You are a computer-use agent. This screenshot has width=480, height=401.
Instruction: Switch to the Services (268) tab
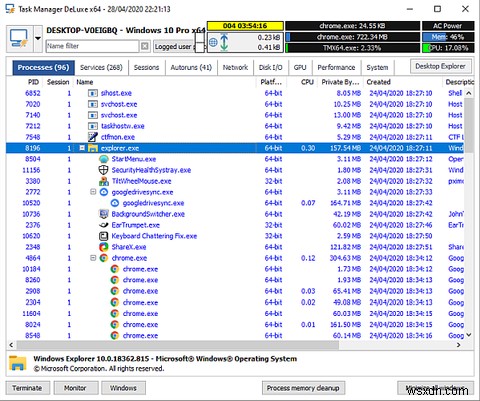coord(101,68)
